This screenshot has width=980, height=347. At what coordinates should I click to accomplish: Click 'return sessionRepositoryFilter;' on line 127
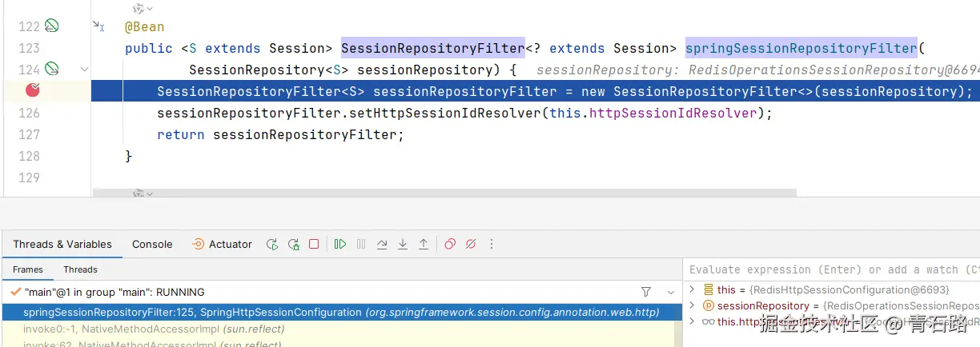(281, 134)
